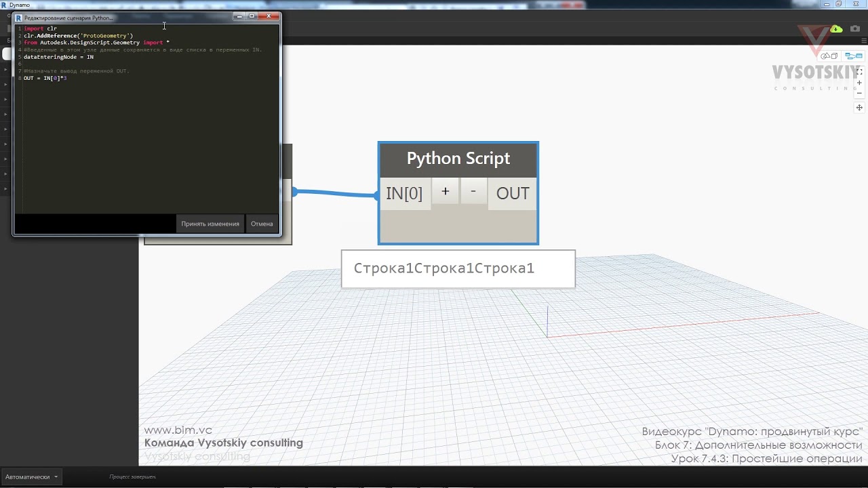This screenshot has width=868, height=488.
Task: Click the Python Script node title
Action: coord(458,159)
